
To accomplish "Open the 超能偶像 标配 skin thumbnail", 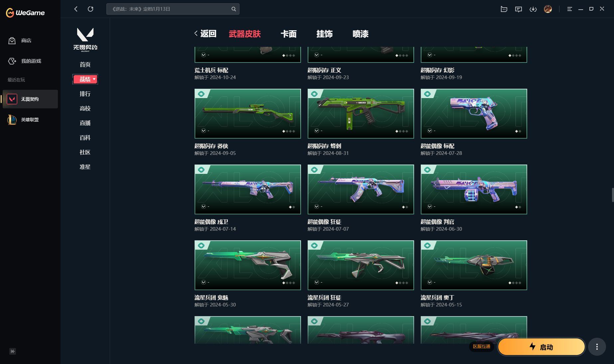I will pyautogui.click(x=474, y=113).
